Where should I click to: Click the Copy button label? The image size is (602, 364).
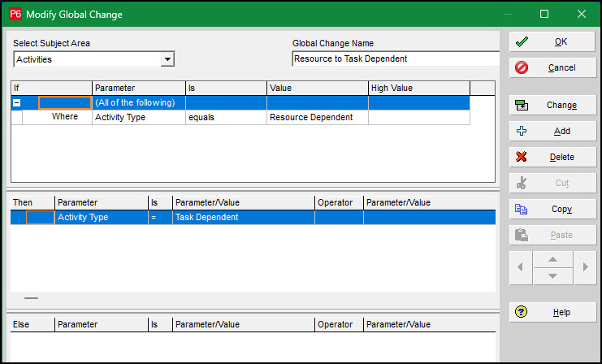point(561,209)
